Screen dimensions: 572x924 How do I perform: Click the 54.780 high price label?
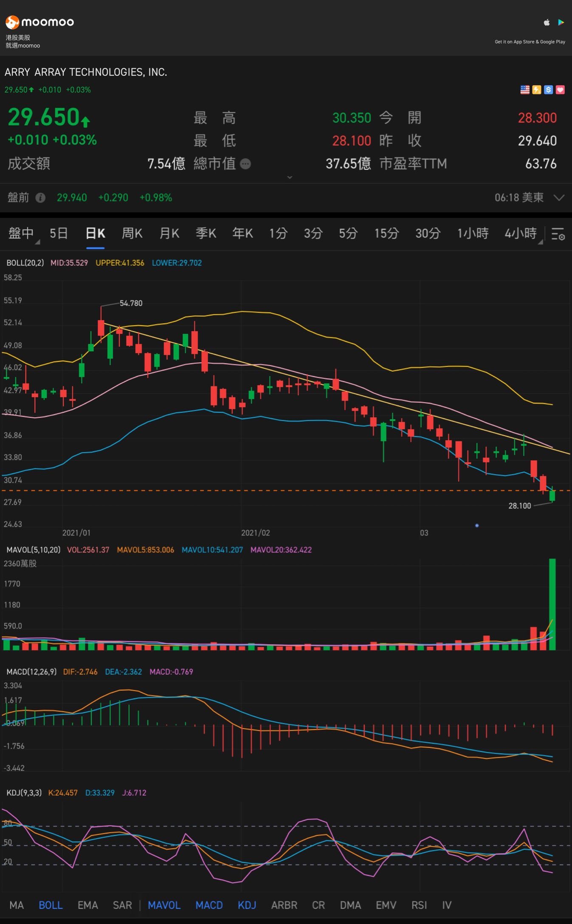click(x=131, y=303)
